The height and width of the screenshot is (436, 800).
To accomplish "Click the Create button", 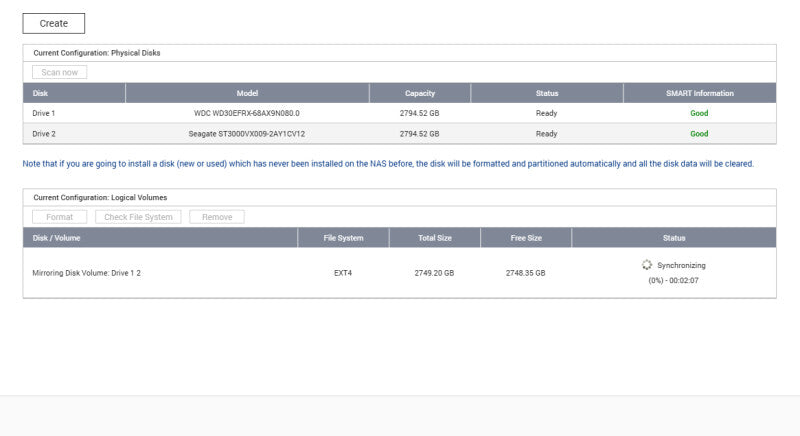I will pos(54,23).
